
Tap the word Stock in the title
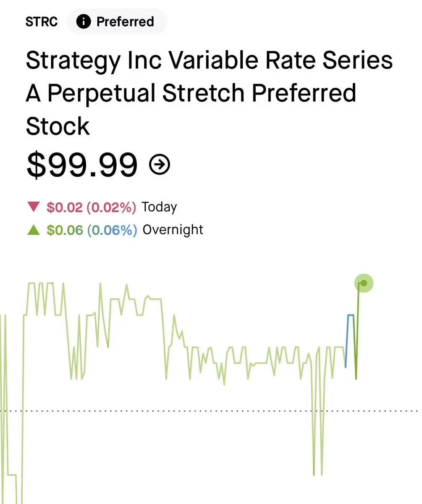click(x=58, y=126)
